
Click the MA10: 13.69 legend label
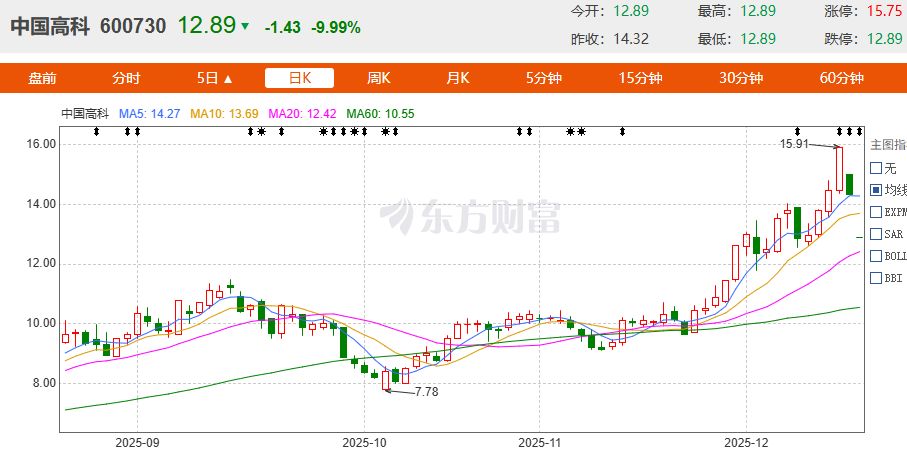(x=224, y=114)
